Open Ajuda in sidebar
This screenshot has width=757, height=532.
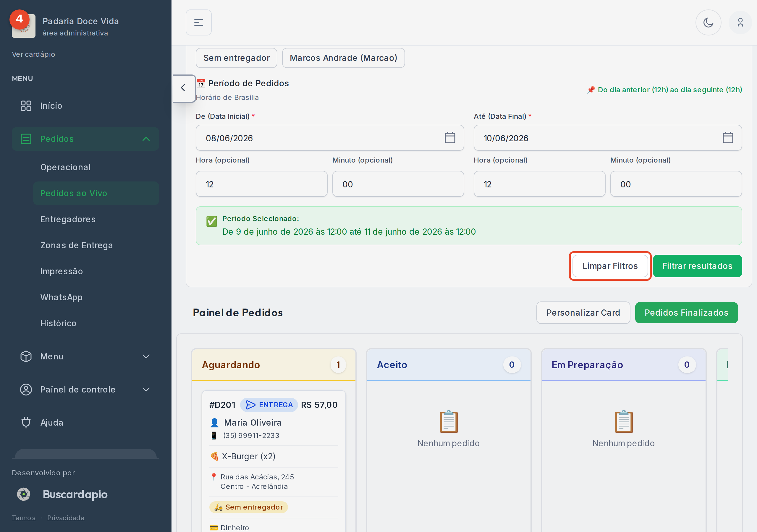[85, 422]
